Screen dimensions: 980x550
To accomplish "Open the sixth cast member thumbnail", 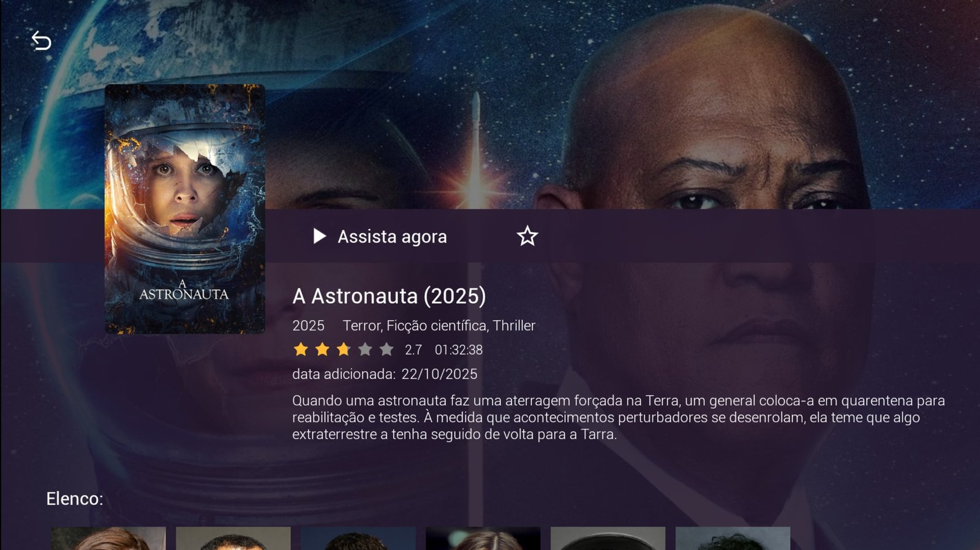I will [733, 538].
